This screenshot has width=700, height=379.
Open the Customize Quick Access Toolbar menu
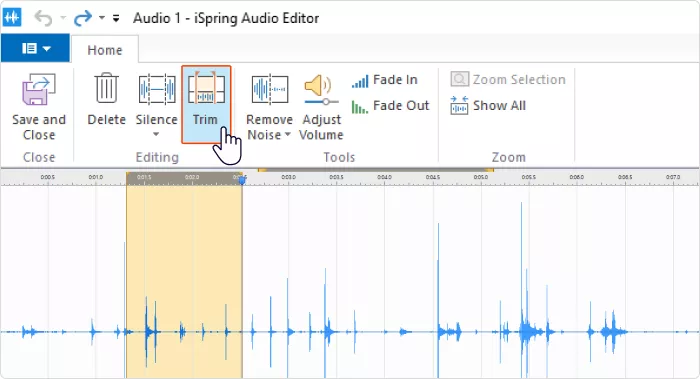[x=116, y=18]
